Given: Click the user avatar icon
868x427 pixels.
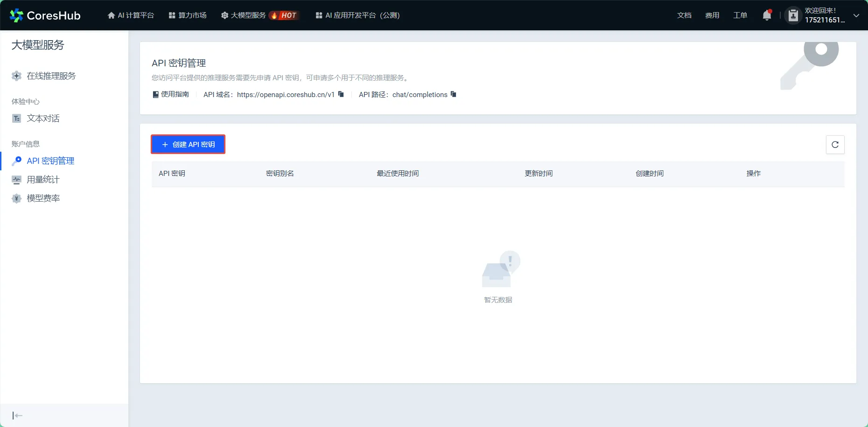Looking at the screenshot, I should [793, 15].
